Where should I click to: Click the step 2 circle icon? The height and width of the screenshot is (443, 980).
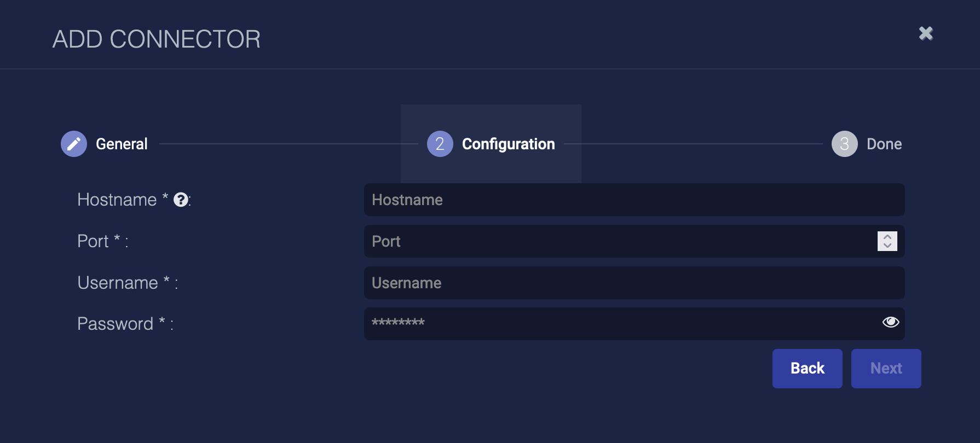[x=440, y=144]
